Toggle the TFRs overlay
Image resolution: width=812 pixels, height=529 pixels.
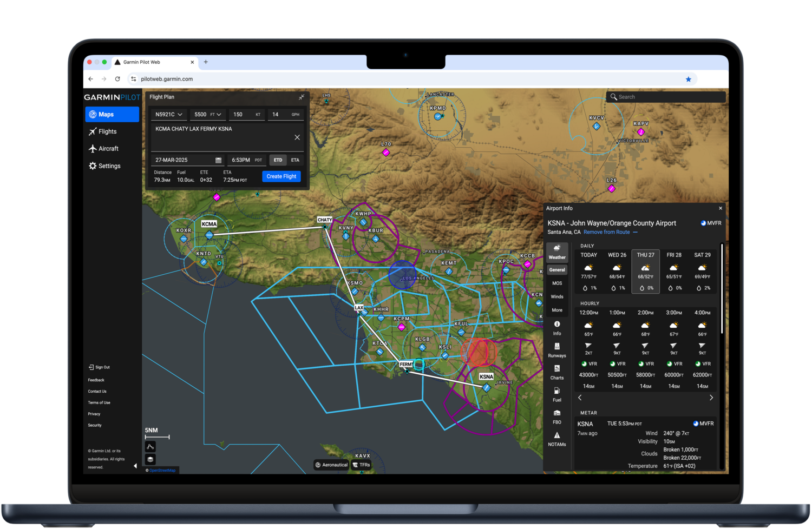tap(362, 465)
